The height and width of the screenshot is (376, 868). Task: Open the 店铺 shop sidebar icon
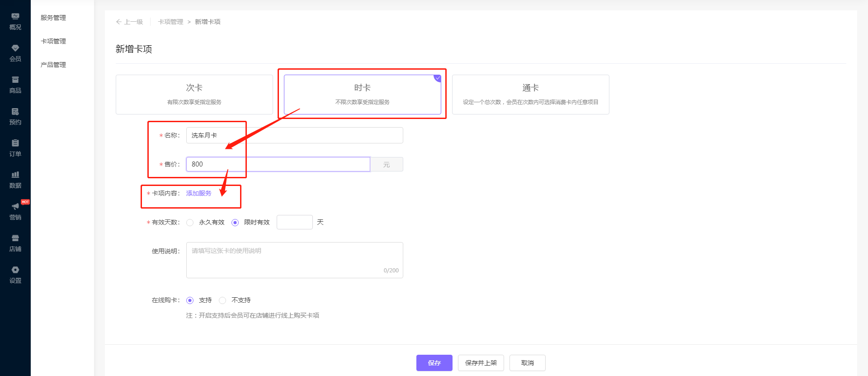click(15, 243)
